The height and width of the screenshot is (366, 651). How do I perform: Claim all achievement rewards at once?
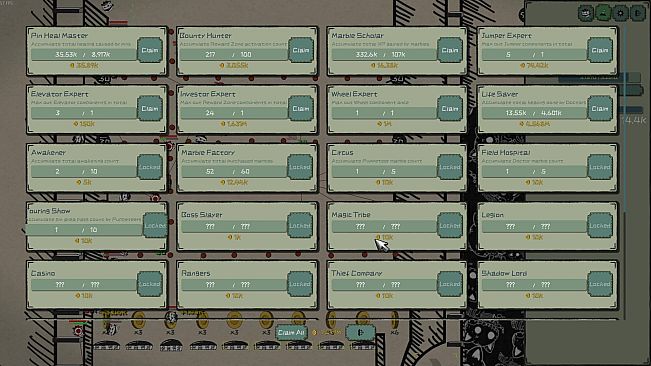[x=291, y=332]
